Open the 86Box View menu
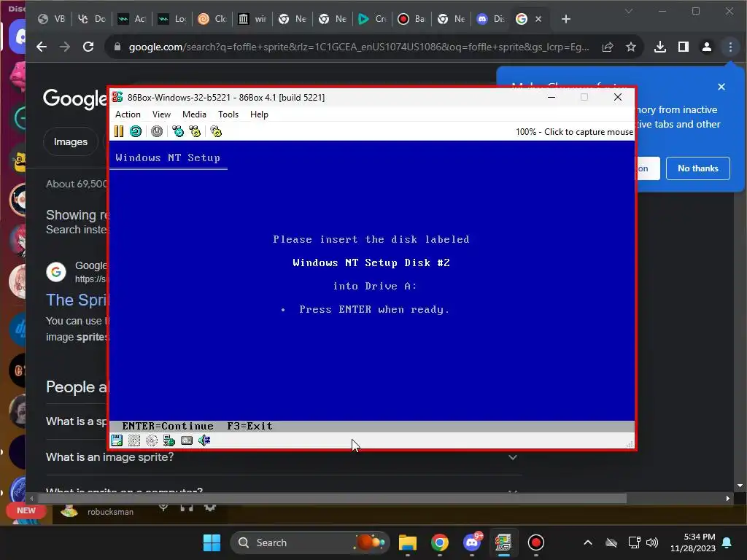747x560 pixels. (x=161, y=114)
